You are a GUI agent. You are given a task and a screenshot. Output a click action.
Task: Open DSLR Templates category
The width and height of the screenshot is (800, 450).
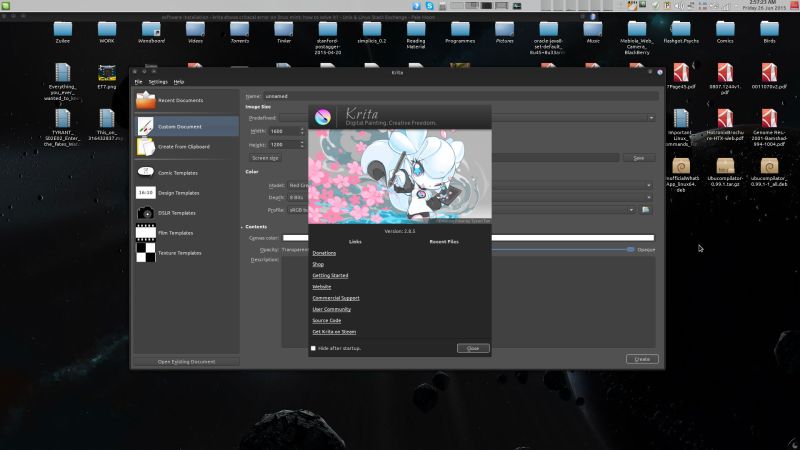pos(186,213)
